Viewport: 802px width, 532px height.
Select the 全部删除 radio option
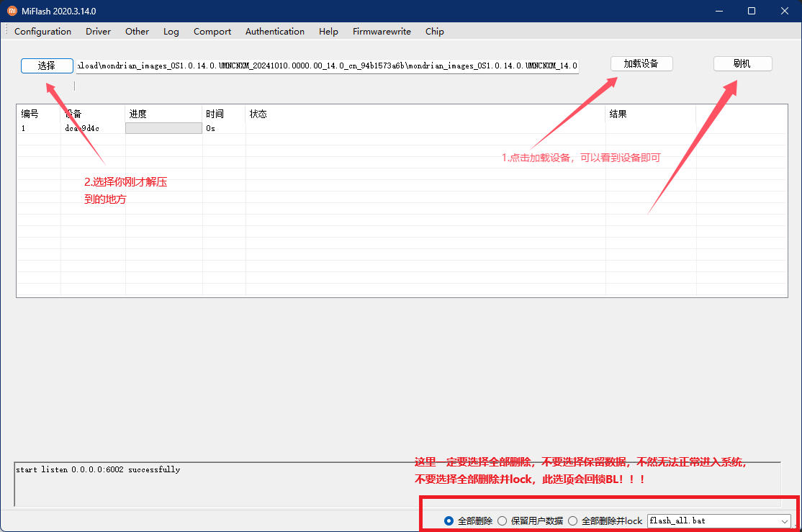tap(449, 520)
